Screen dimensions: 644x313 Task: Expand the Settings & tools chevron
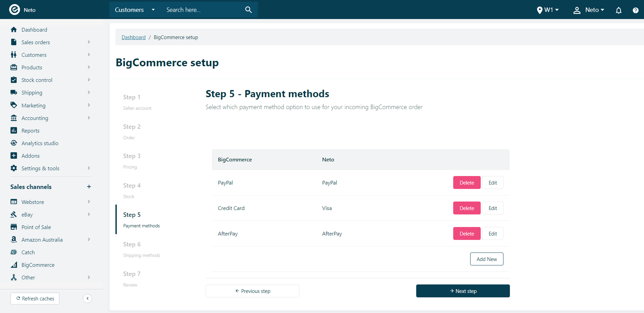coord(89,168)
